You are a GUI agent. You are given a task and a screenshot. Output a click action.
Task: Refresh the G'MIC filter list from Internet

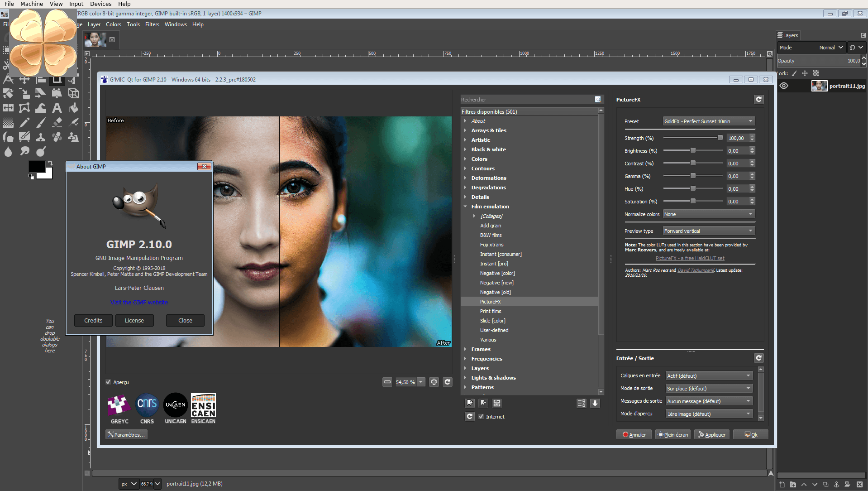pyautogui.click(x=470, y=416)
